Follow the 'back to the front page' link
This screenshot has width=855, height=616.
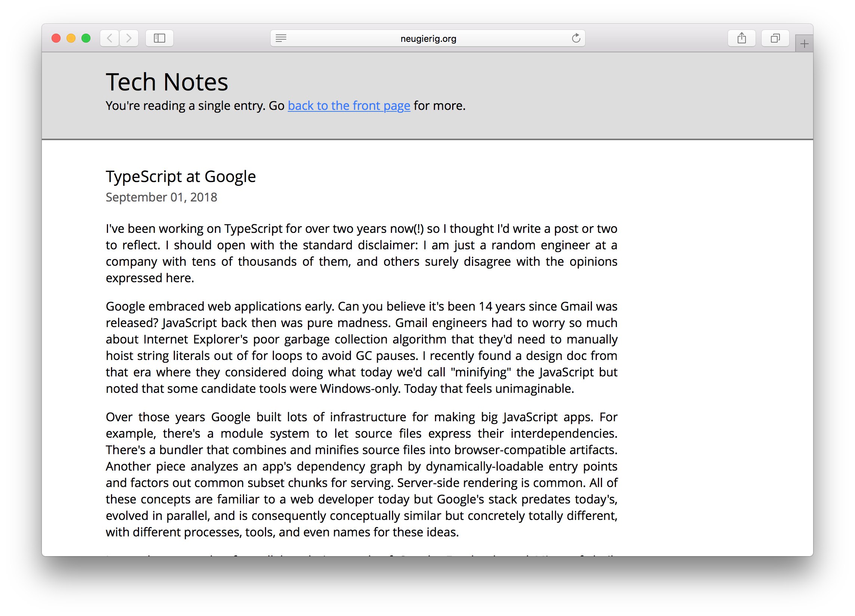click(x=349, y=106)
